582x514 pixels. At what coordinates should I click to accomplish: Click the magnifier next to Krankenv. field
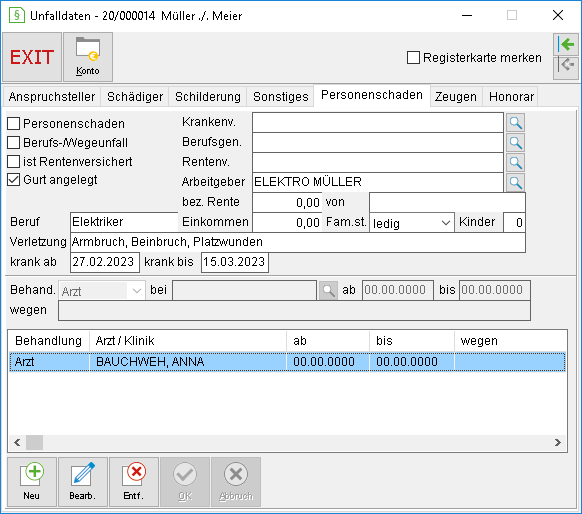click(x=516, y=122)
